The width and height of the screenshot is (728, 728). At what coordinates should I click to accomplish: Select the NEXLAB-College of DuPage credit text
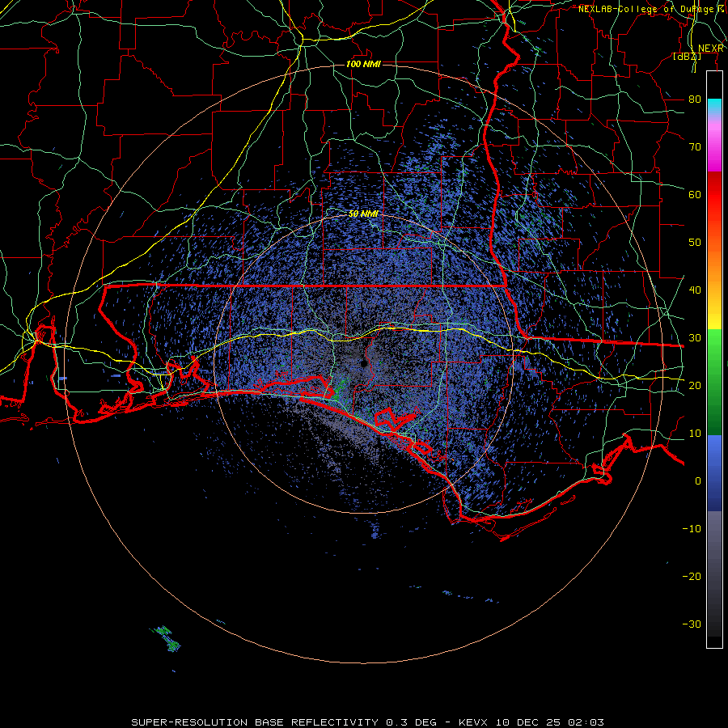pyautogui.click(x=645, y=9)
